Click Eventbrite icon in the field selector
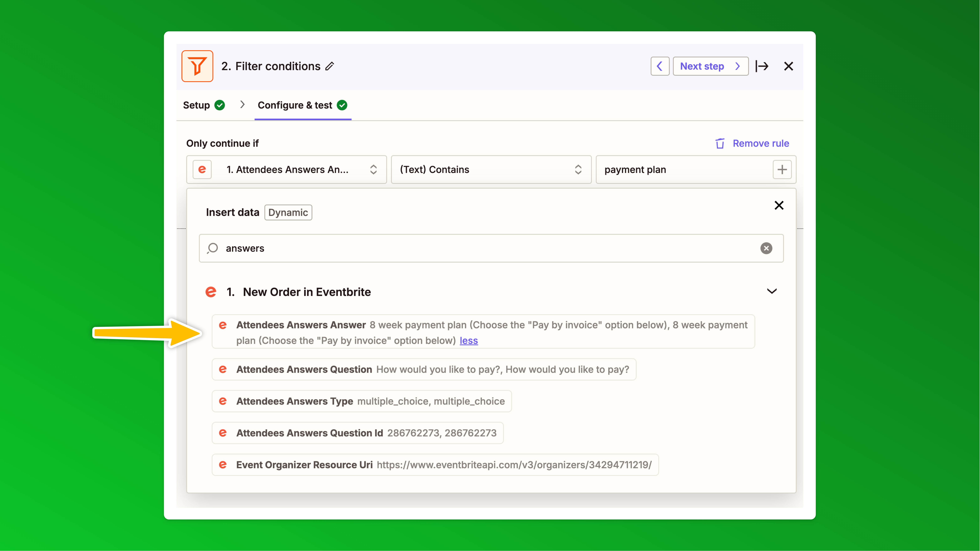 point(202,169)
